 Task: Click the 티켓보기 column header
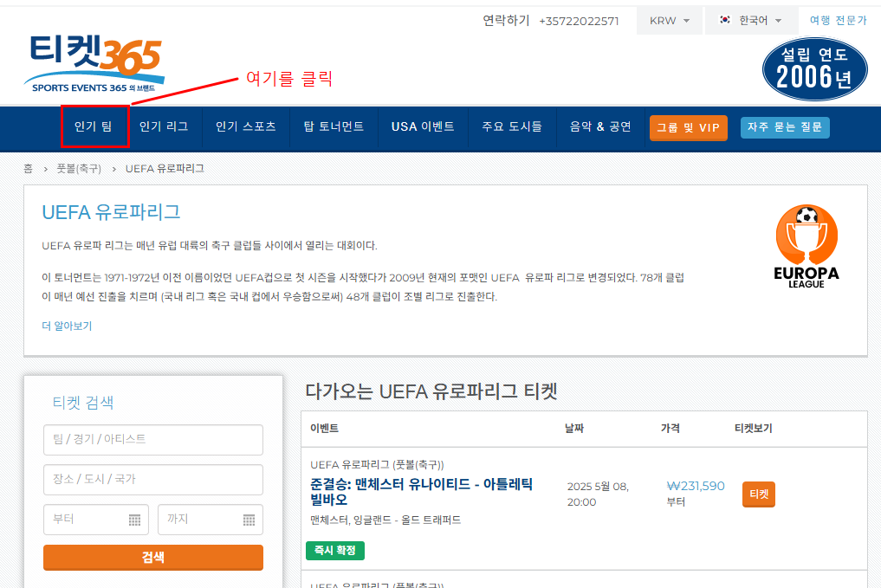pos(754,429)
